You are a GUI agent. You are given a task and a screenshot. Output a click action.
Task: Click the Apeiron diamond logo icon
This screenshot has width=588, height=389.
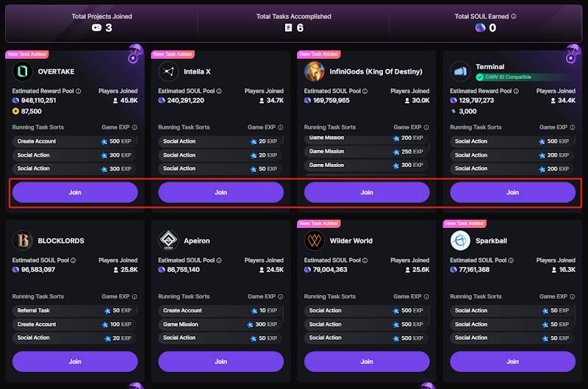pyautogui.click(x=168, y=240)
